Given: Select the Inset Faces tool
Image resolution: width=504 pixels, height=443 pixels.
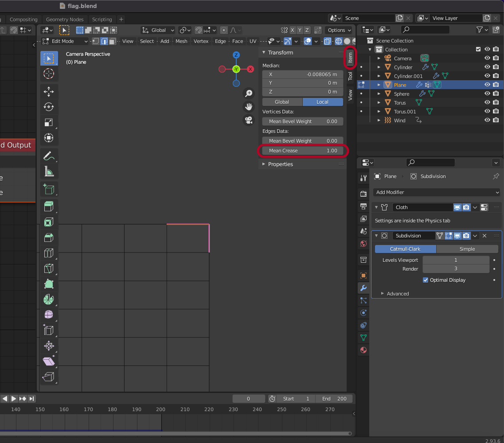Looking at the screenshot, I should [49, 222].
